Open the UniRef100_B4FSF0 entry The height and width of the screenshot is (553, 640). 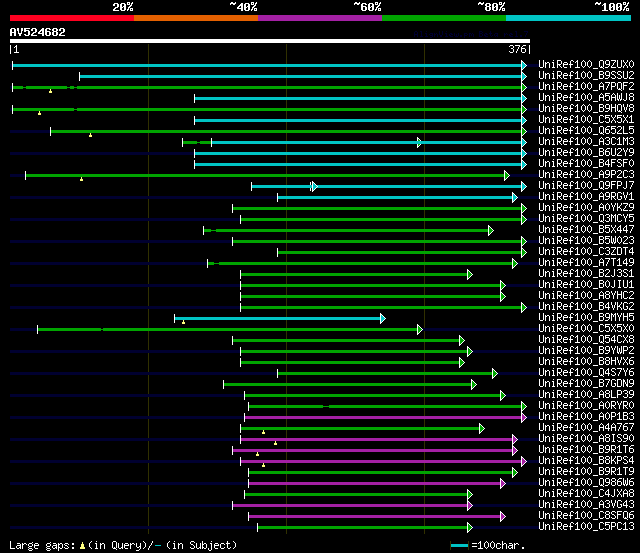coord(586,164)
